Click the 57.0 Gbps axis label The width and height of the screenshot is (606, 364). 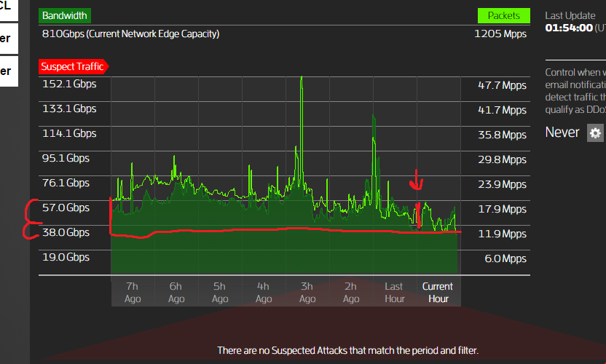[66, 208]
